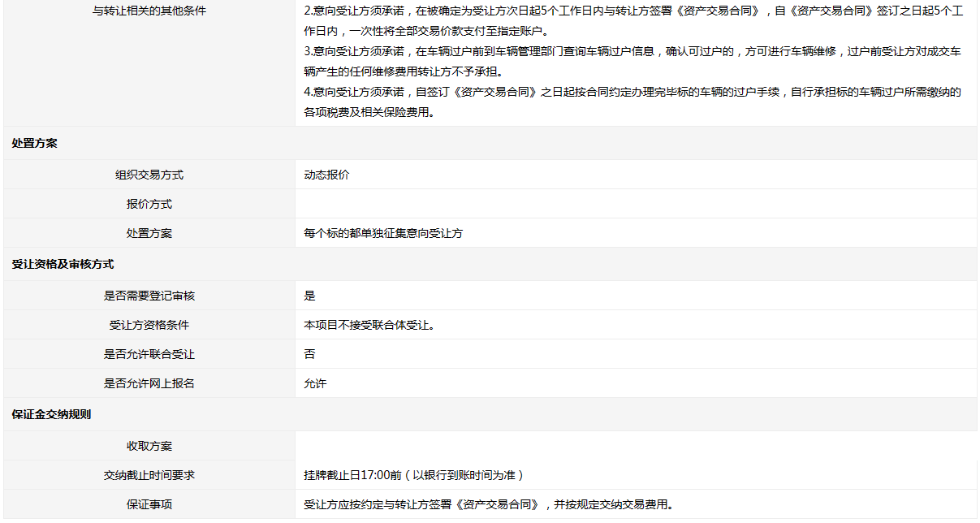Select the 组织交易方式 row label
The width and height of the screenshot is (980, 523).
pyautogui.click(x=149, y=175)
